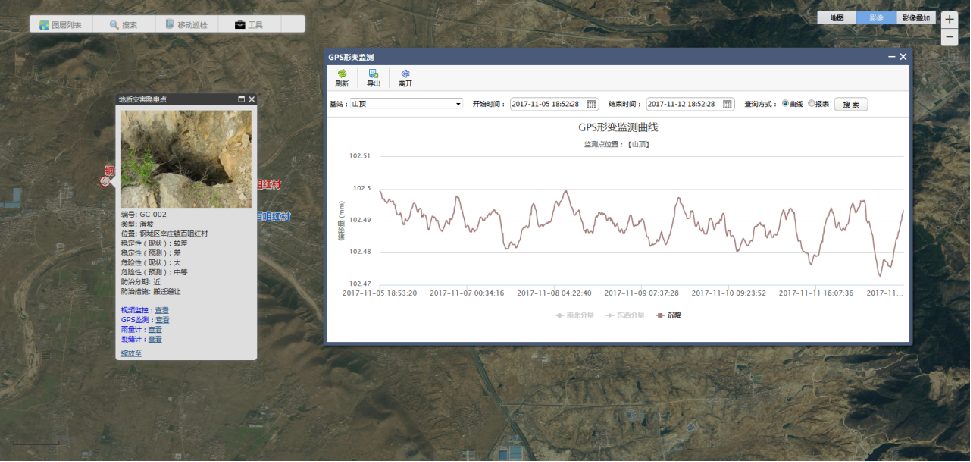Click the chart title GPS形变监测曲线

617,128
